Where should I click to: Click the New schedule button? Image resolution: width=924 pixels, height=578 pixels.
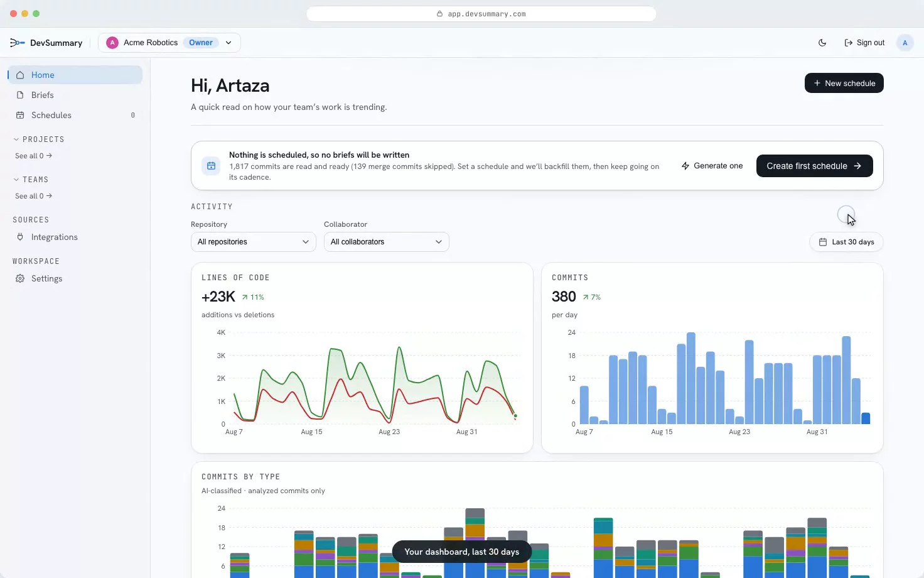tap(844, 83)
